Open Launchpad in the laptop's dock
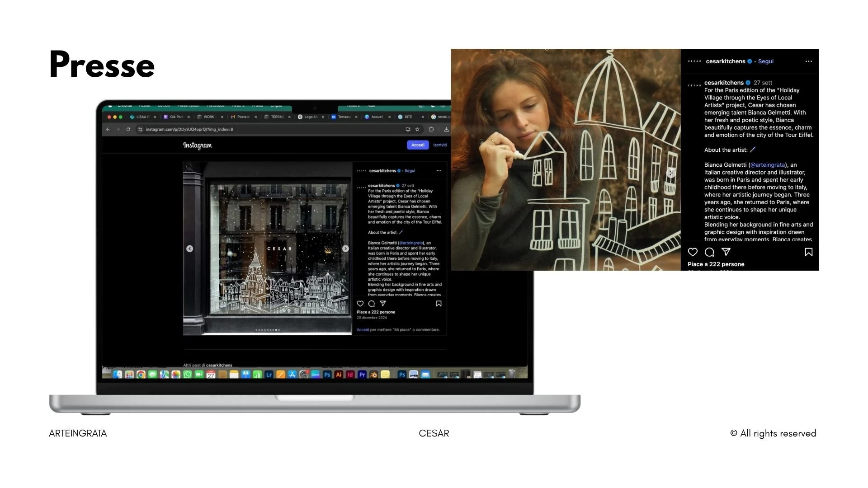This screenshot has height=488, width=868. point(129,375)
